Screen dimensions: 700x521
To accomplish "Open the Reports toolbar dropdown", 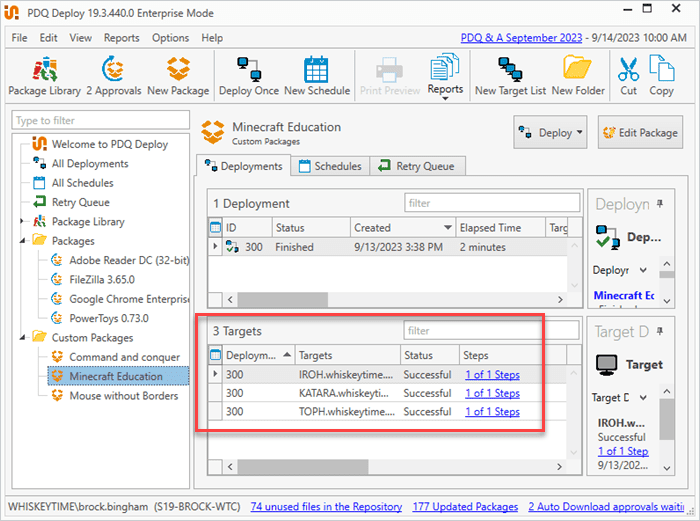I will pos(445,77).
